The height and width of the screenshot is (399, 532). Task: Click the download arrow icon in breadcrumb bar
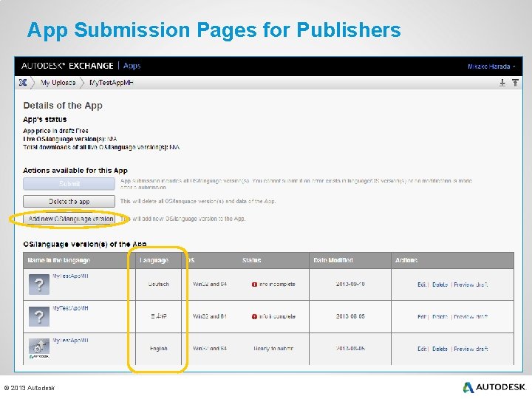coord(502,83)
